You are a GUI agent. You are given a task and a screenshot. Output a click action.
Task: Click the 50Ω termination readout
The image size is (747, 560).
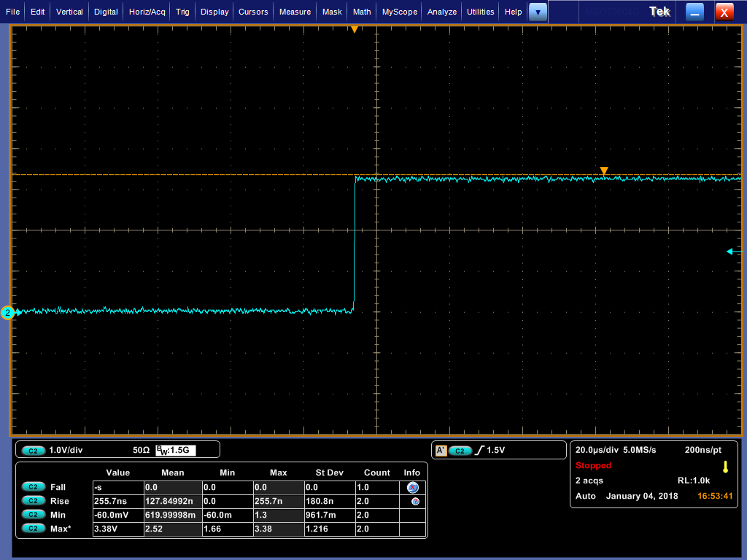[141, 450]
